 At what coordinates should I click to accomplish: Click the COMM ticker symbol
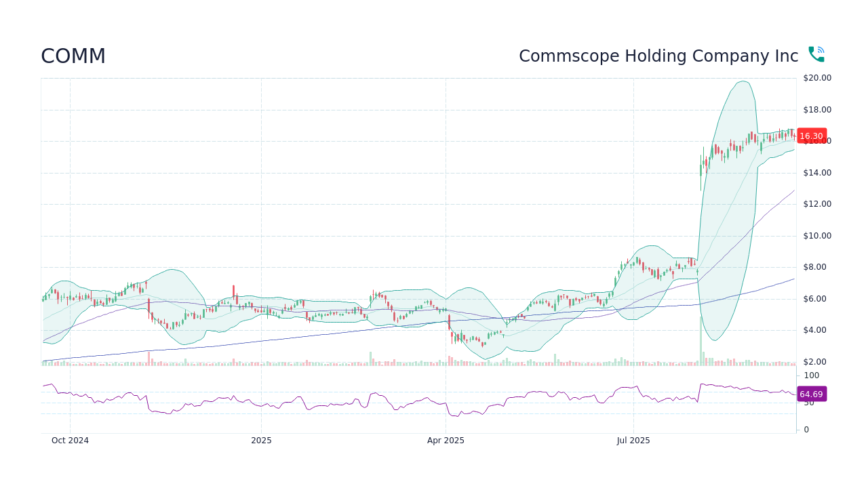73,56
